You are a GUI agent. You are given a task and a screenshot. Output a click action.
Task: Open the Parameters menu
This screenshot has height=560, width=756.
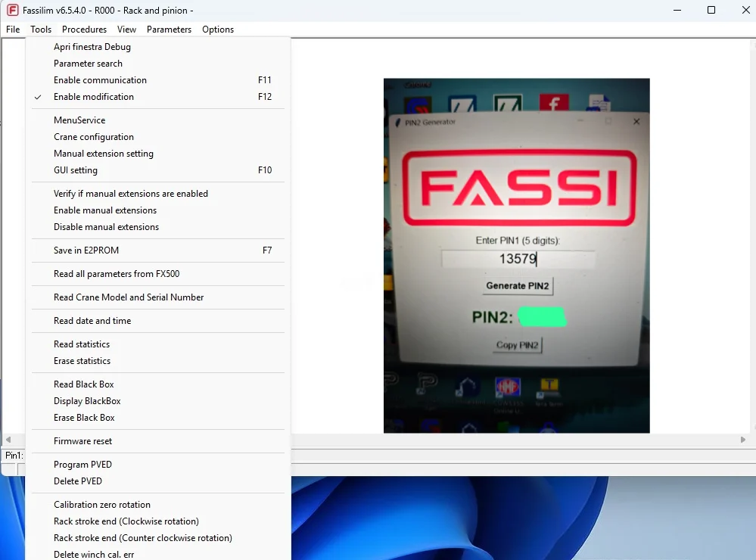pos(169,30)
